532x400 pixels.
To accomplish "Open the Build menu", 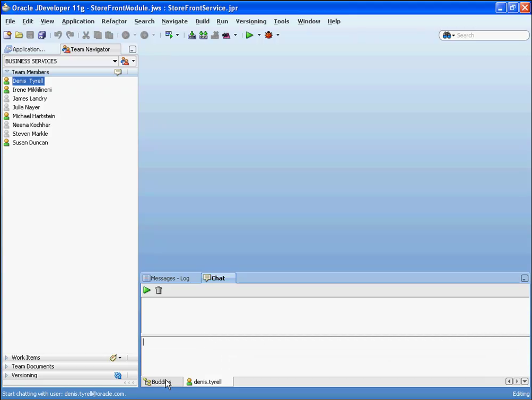I will [202, 21].
